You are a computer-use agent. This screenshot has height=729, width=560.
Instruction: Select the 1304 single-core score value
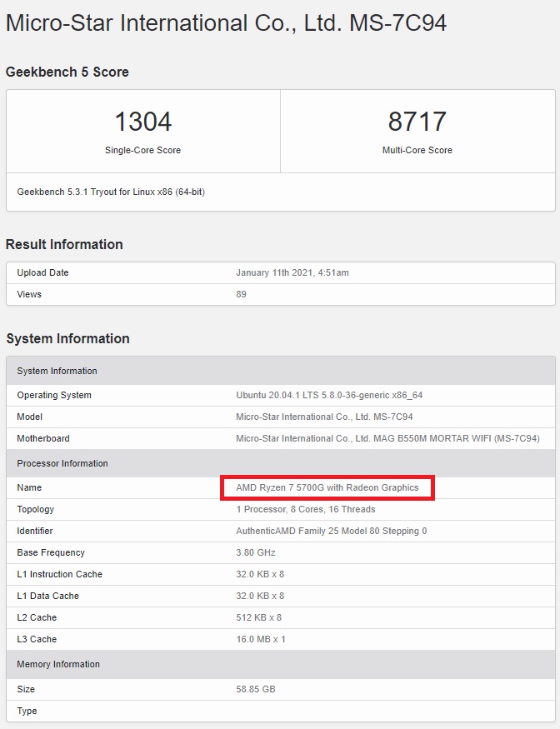pyautogui.click(x=142, y=122)
